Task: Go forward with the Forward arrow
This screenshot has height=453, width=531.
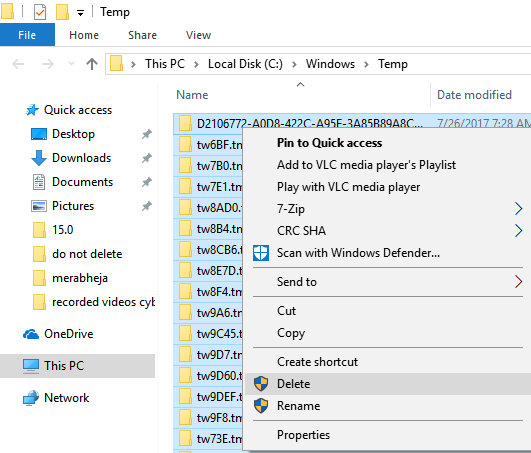Action: click(47, 64)
